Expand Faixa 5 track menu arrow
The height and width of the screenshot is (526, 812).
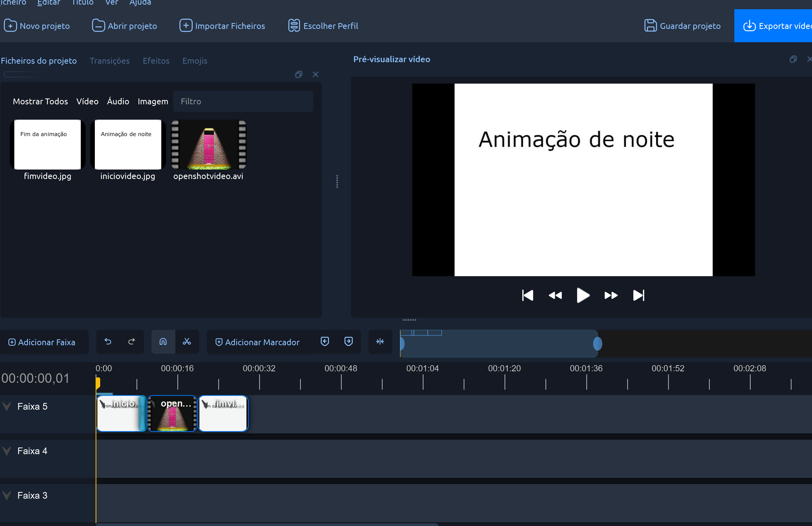point(7,406)
